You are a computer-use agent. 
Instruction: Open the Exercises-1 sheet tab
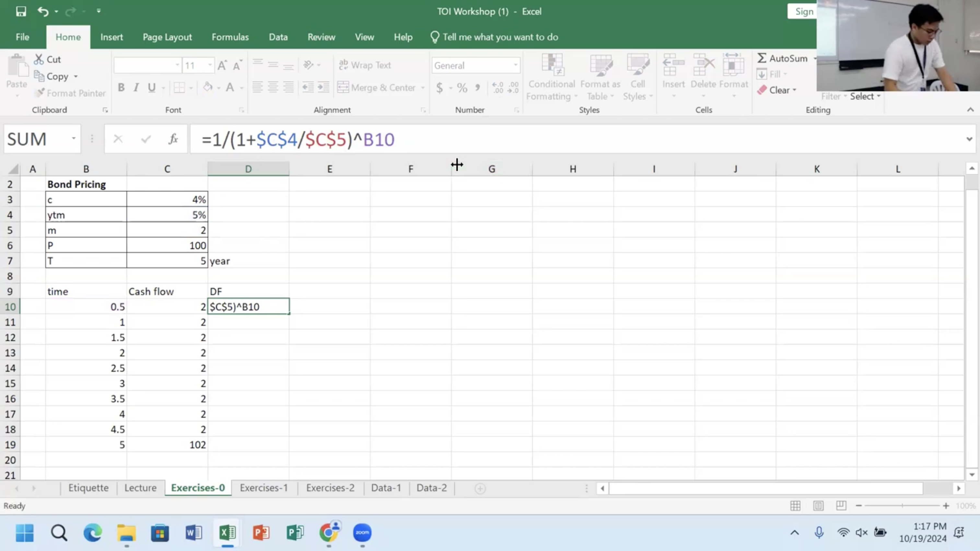(x=264, y=487)
